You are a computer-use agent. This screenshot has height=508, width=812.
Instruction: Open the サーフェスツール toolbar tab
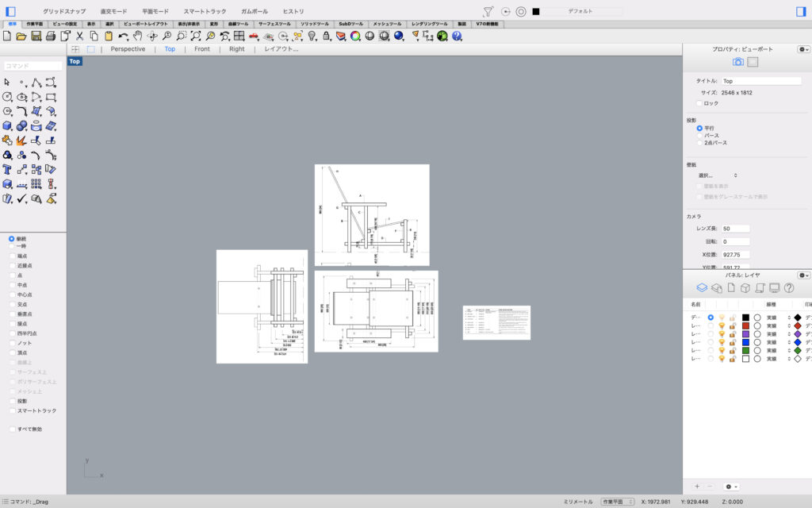pyautogui.click(x=274, y=24)
